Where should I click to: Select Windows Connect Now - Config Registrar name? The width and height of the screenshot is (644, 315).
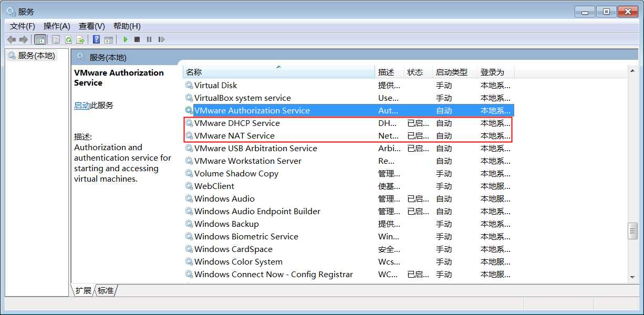point(274,274)
